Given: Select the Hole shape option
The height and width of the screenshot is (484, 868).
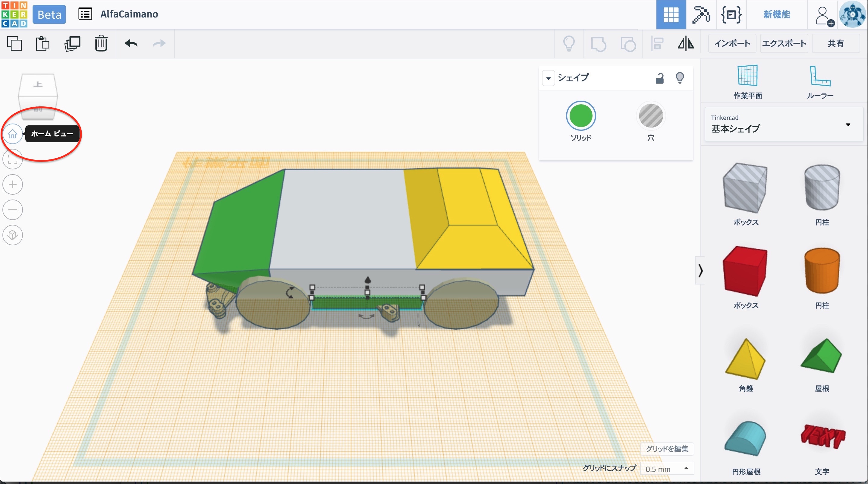Looking at the screenshot, I should (651, 116).
